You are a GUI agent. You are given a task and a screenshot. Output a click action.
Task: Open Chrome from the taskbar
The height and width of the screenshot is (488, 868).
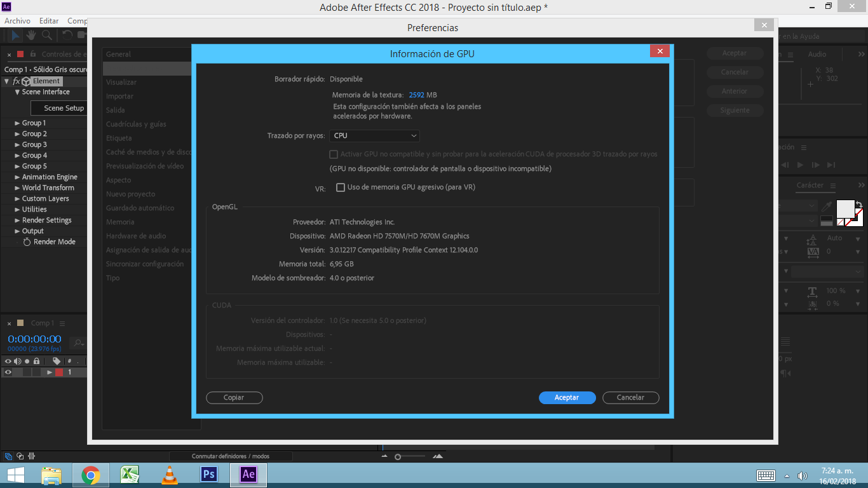pos(91,475)
